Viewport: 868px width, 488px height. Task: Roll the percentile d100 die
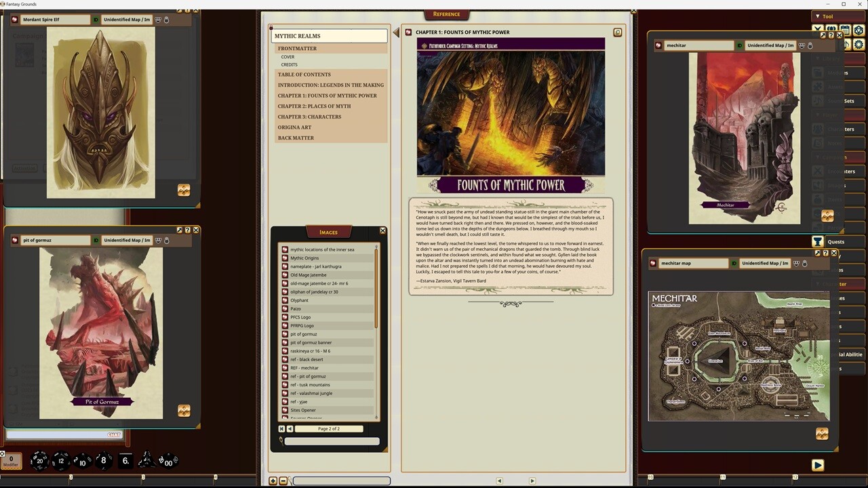[x=168, y=462]
